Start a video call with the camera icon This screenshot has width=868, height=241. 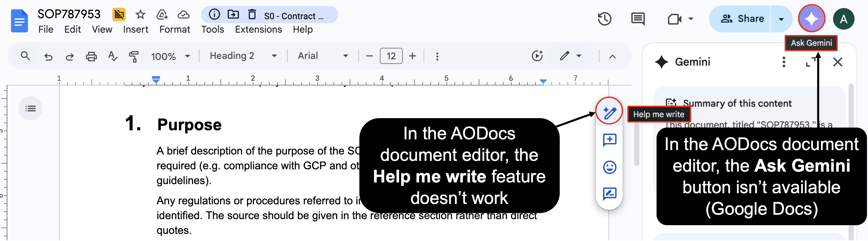click(675, 19)
